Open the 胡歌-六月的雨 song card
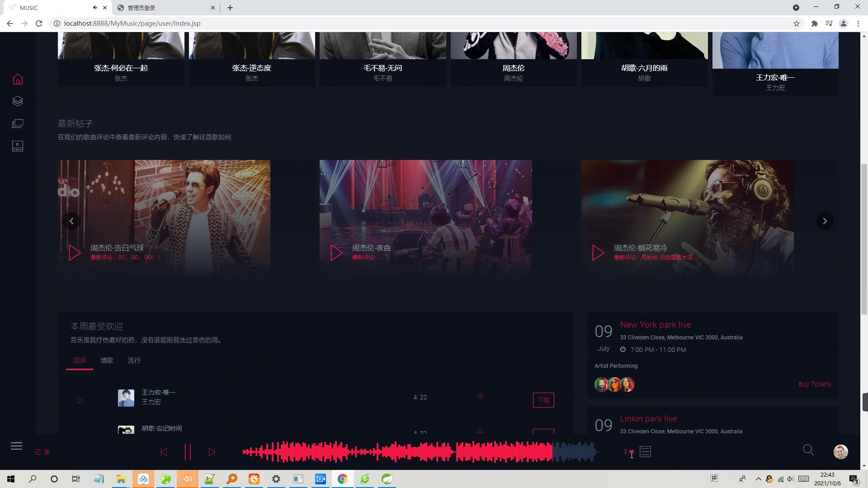 coord(644,59)
